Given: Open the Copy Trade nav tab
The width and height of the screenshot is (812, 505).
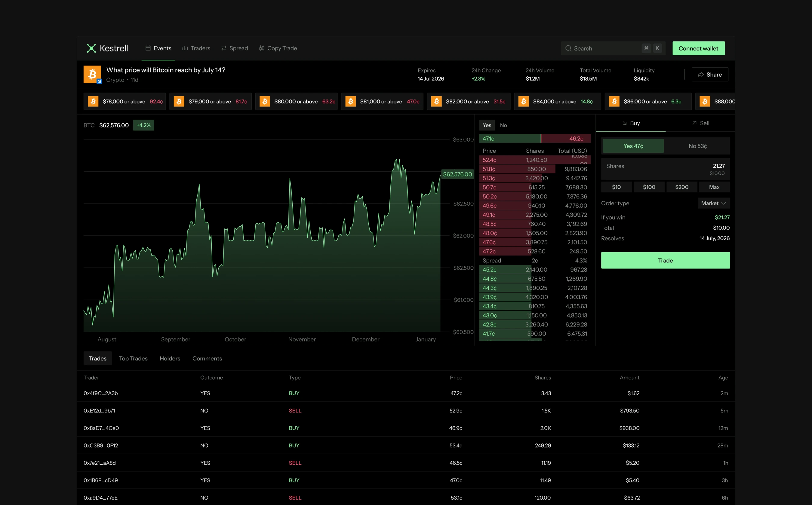Looking at the screenshot, I should tap(278, 48).
